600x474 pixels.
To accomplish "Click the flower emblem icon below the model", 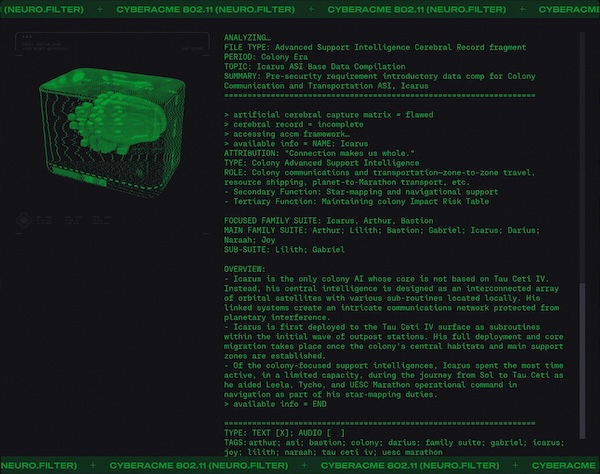I will 24,220.
